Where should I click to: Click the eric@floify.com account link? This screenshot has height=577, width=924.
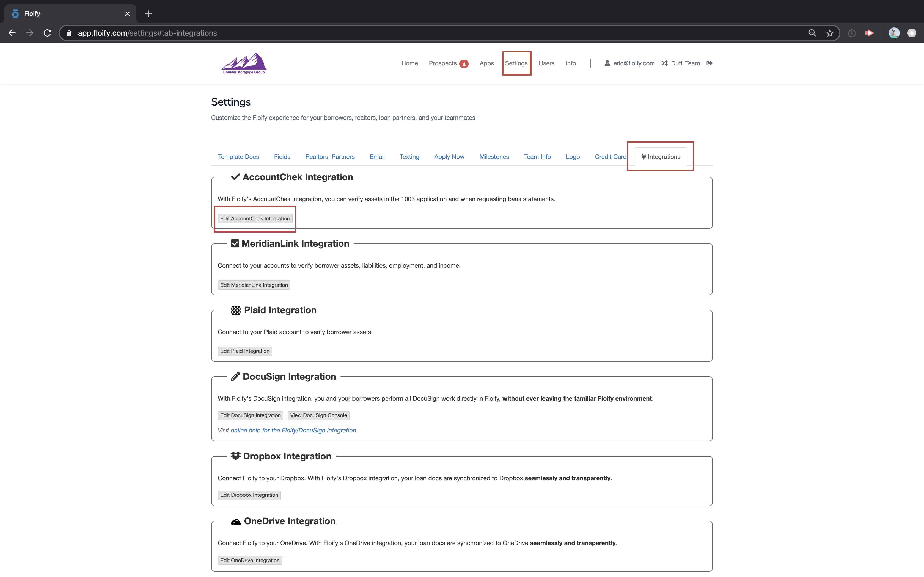[x=633, y=63]
